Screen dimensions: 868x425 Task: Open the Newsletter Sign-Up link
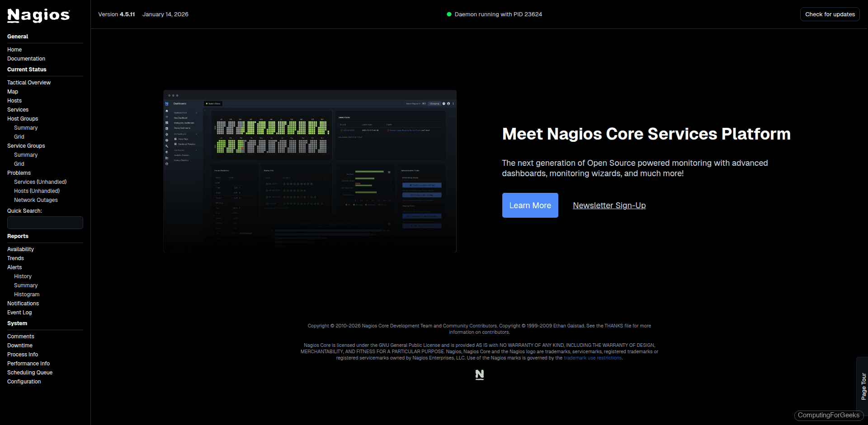[609, 205]
